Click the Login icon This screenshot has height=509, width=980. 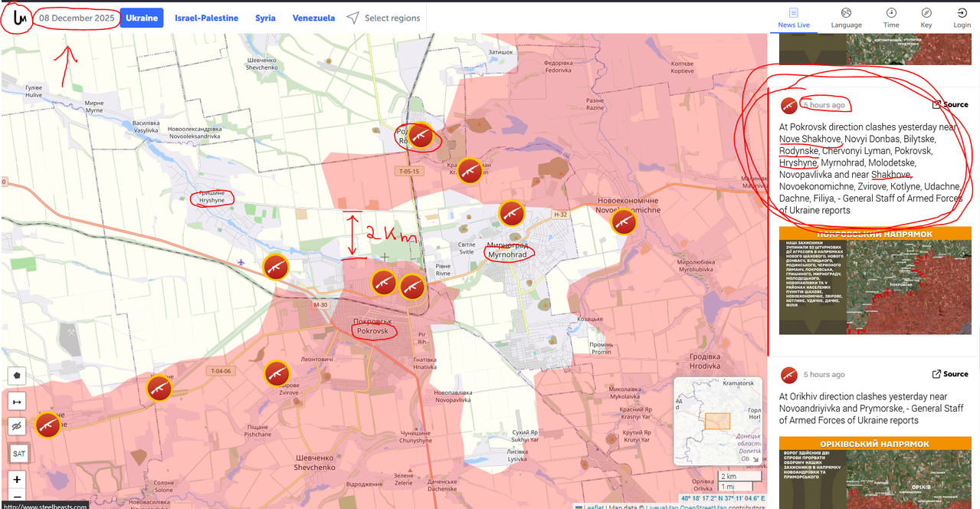[962, 18]
